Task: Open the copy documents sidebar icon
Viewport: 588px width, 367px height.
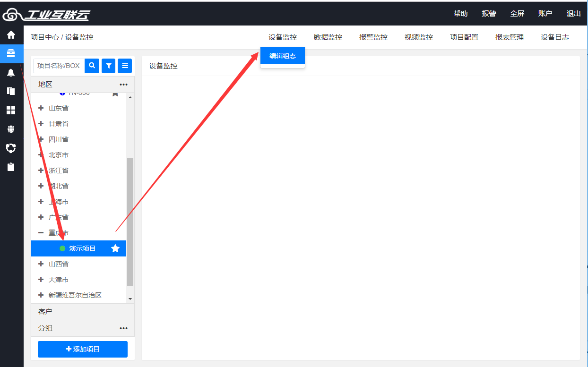Action: [11, 91]
